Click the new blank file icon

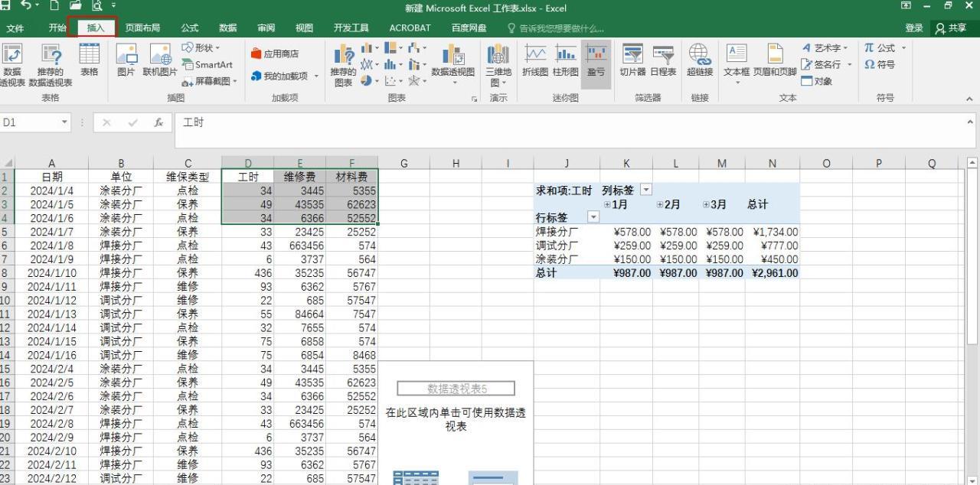click(x=56, y=7)
